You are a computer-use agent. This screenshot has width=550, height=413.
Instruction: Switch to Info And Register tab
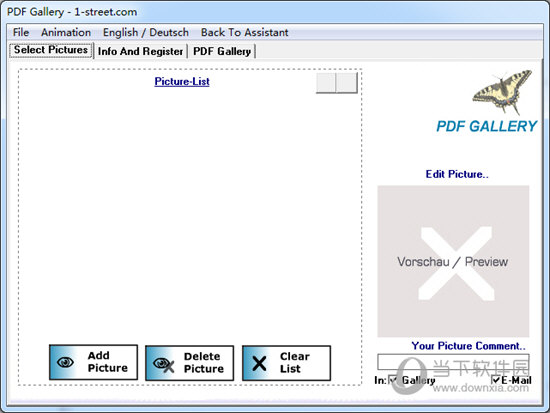140,51
